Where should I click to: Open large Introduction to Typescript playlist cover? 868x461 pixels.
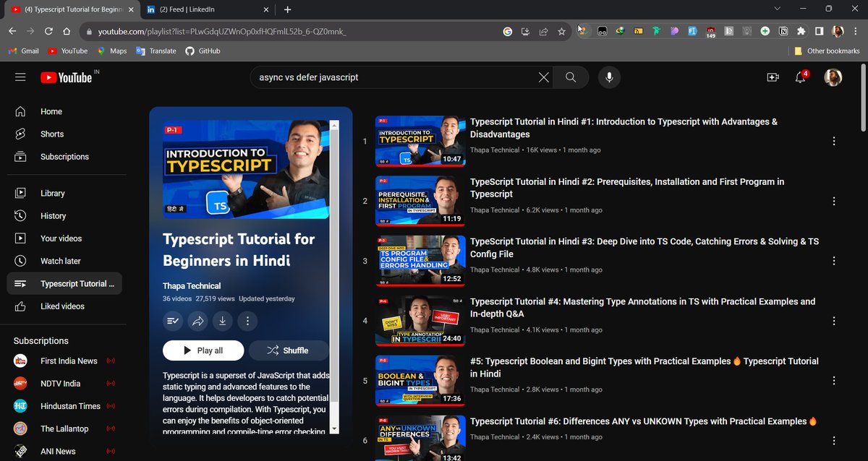pyautogui.click(x=246, y=170)
